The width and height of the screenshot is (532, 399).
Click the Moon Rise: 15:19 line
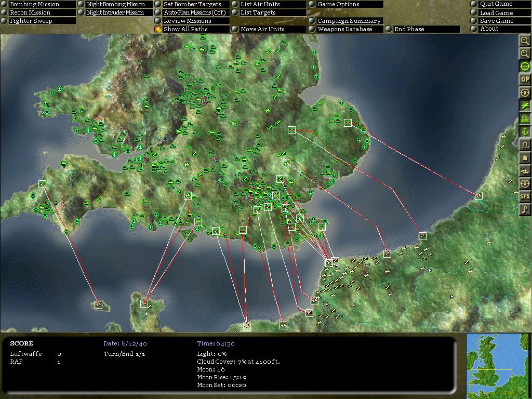tap(222, 377)
